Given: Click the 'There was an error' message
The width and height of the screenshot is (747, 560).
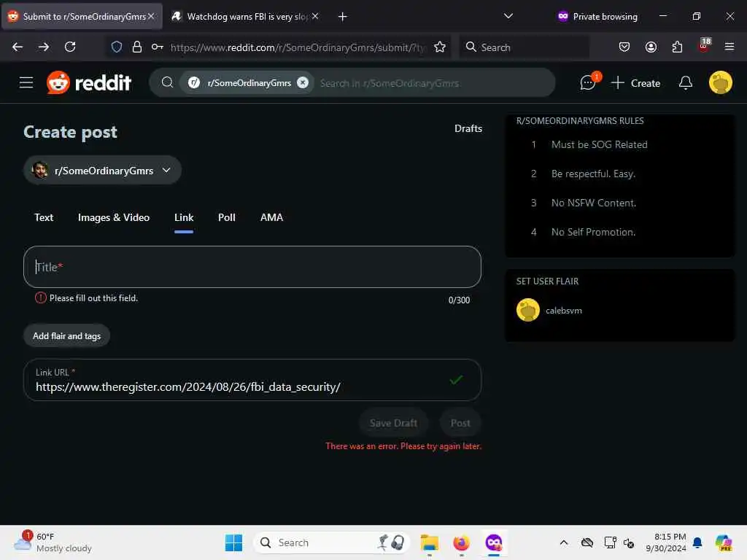Looking at the screenshot, I should (x=403, y=447).
